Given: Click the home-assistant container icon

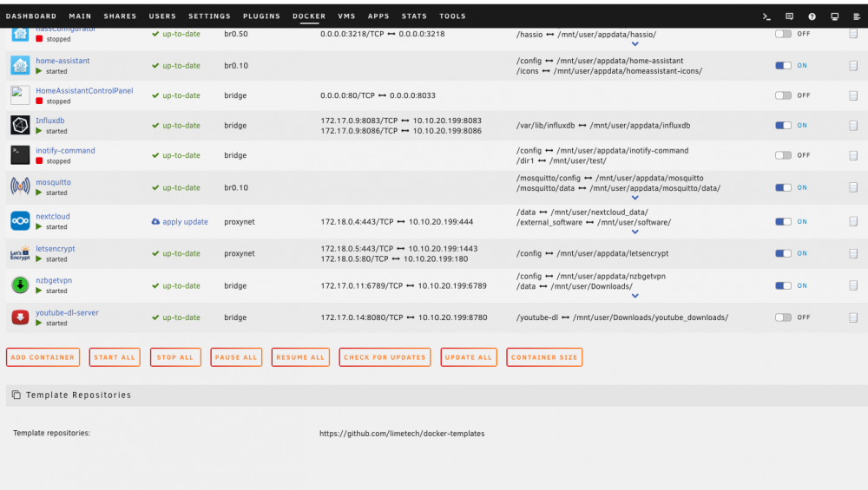Looking at the screenshot, I should coord(20,65).
